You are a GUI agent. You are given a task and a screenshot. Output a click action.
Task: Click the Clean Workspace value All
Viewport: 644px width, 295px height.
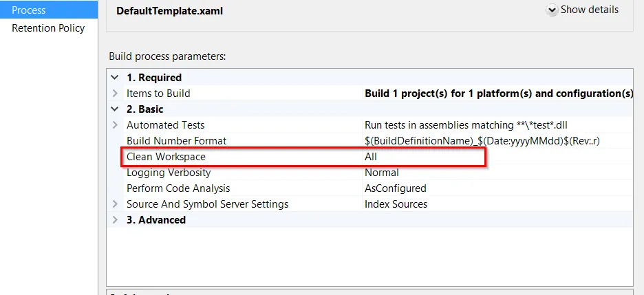tap(371, 157)
